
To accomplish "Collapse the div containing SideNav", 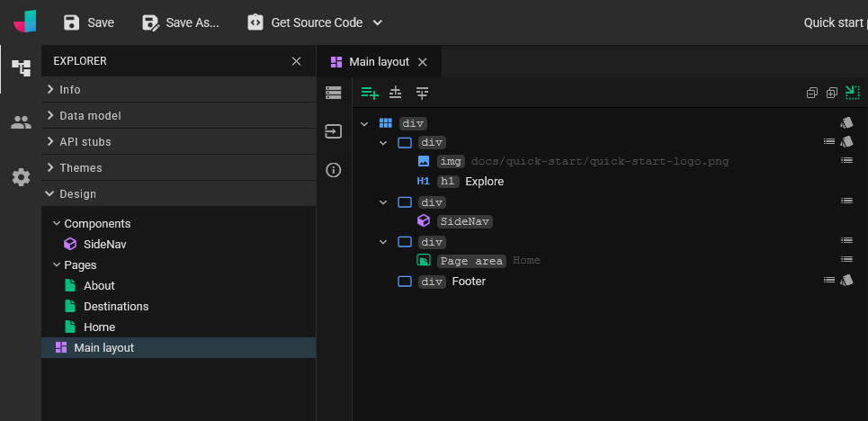I will (383, 202).
